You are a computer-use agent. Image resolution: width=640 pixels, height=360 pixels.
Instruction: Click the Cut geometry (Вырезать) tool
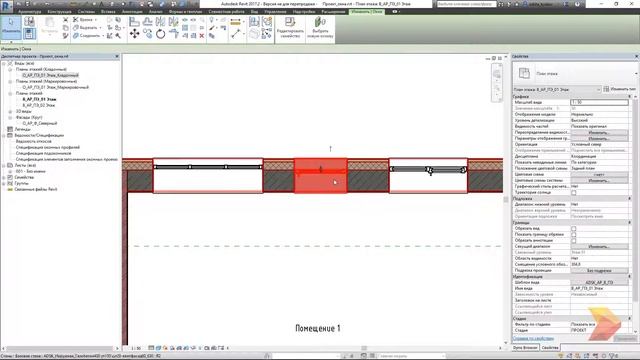pyautogui.click(x=86, y=28)
